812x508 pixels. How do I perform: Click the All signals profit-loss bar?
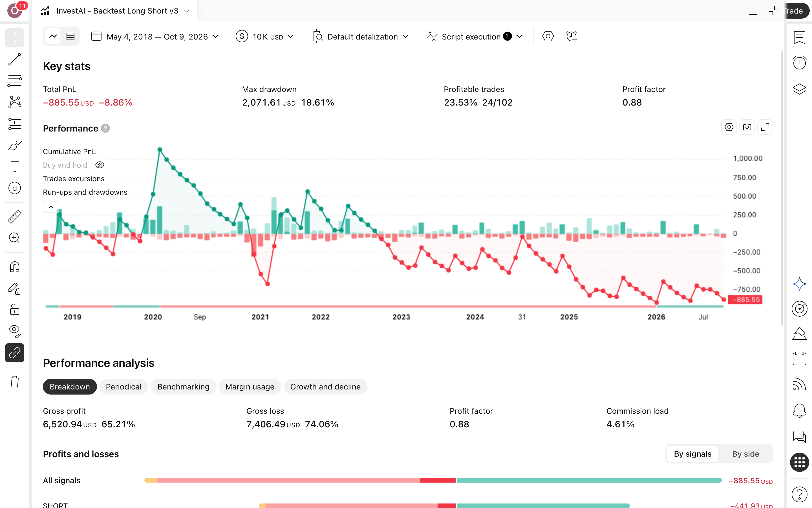point(433,480)
